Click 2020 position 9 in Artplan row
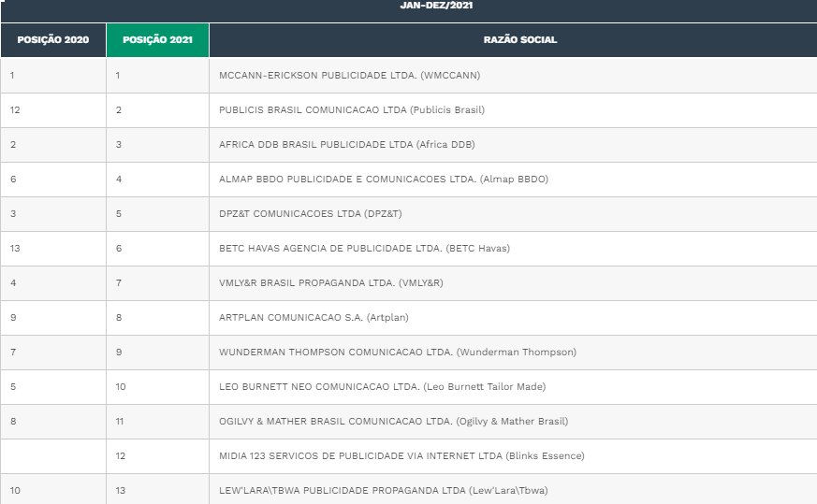This screenshot has height=504, width=817. coord(53,318)
